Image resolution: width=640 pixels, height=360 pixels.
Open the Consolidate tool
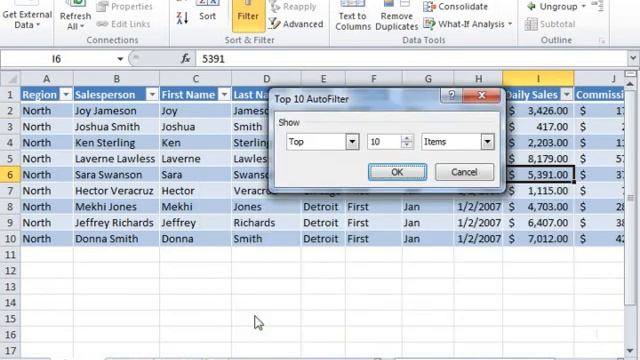(x=456, y=7)
